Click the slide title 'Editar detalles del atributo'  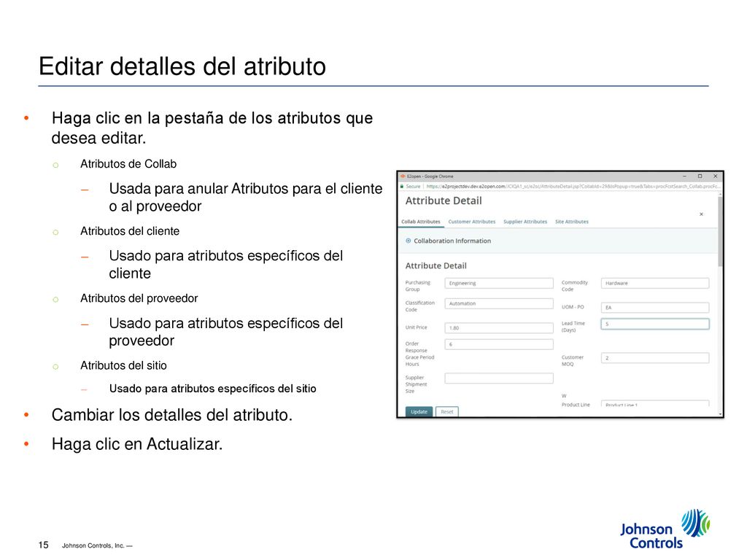tap(182, 66)
